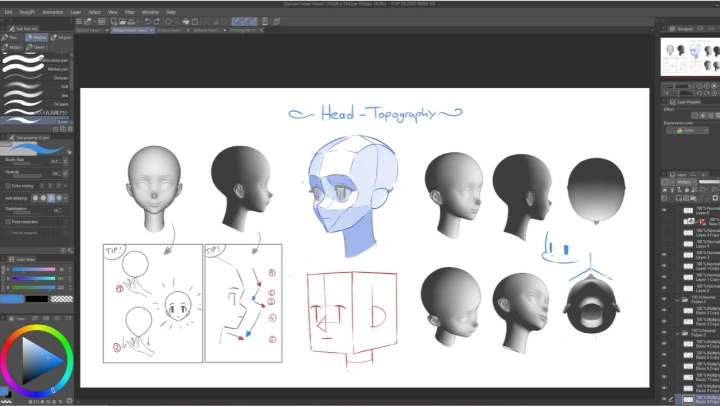
Task: Open the Color wheel palette tab
Action: [17, 318]
